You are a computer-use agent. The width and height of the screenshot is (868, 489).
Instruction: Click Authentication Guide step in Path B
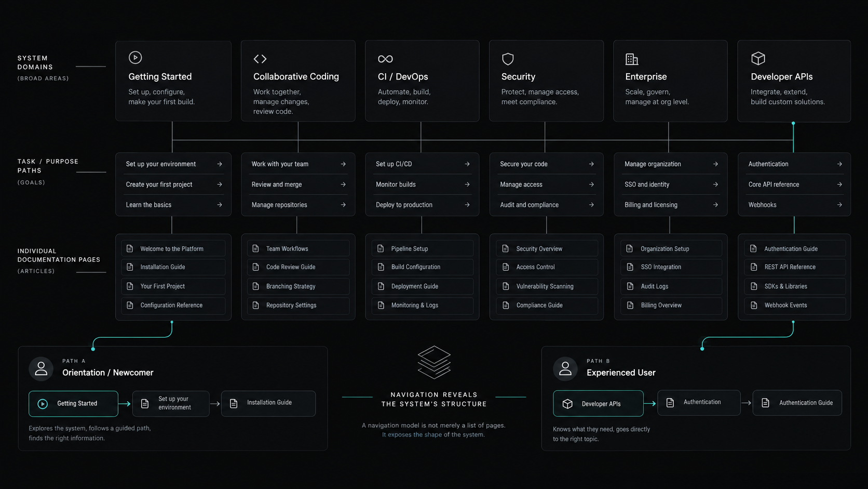click(x=797, y=403)
